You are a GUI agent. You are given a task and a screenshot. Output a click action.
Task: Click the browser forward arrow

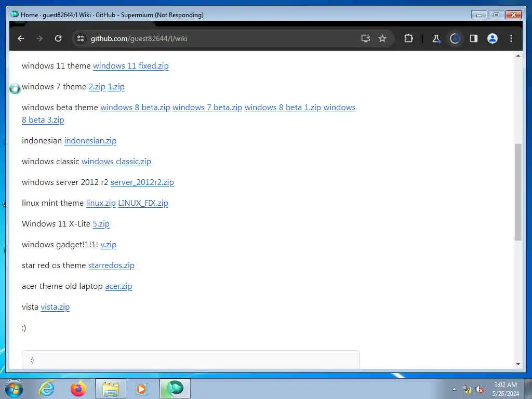click(39, 38)
